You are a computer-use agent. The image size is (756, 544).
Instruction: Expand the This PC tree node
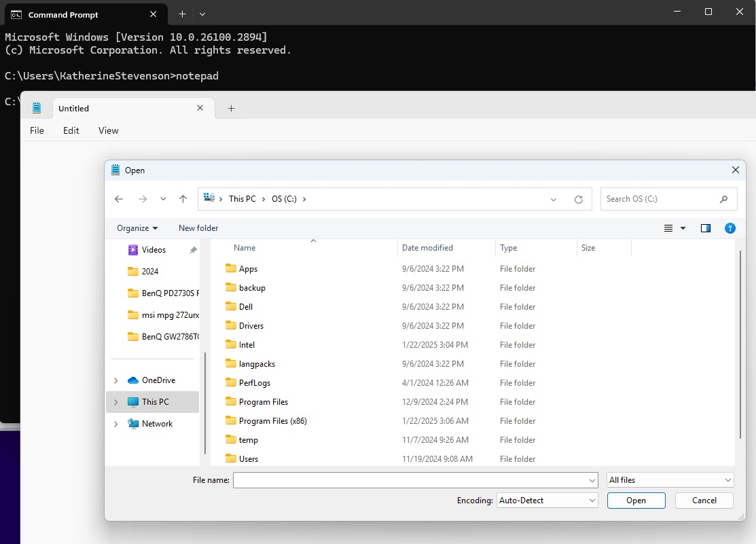pyautogui.click(x=115, y=402)
